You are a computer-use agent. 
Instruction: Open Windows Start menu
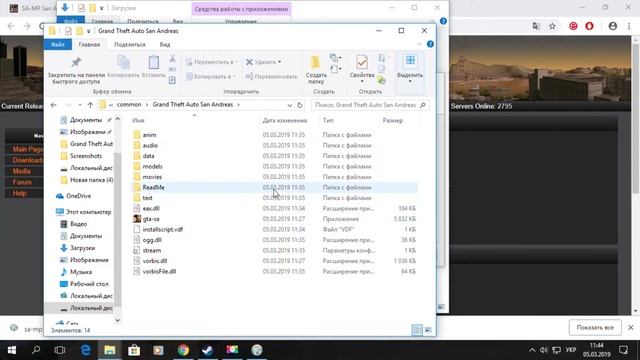pyautogui.click(x=12, y=350)
